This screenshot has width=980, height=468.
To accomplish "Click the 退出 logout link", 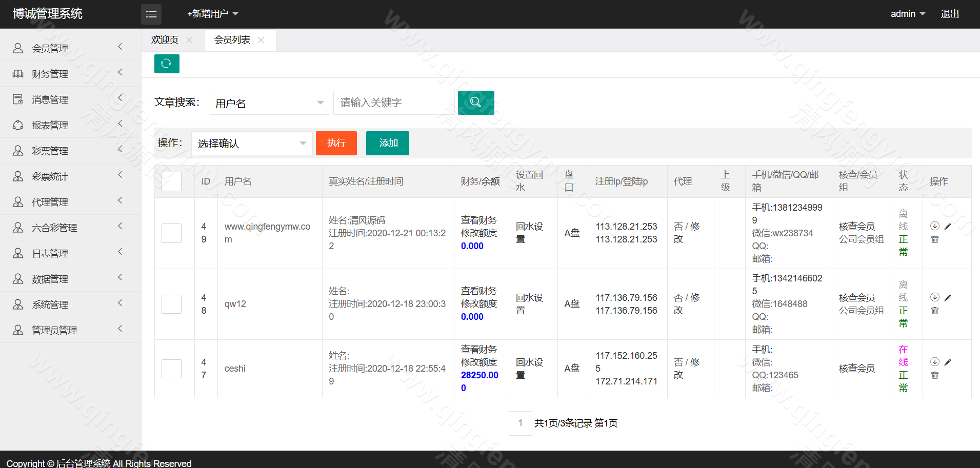I will click(x=950, y=14).
